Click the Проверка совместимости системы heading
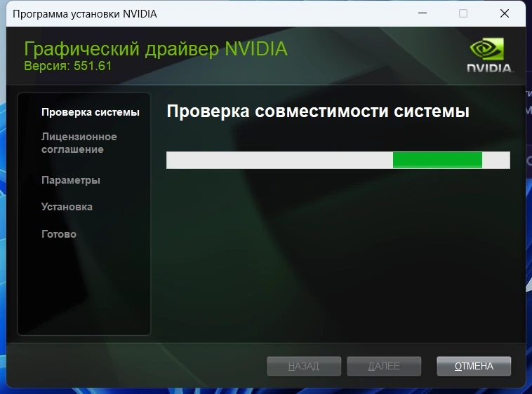This screenshot has height=394, width=532. (x=318, y=111)
